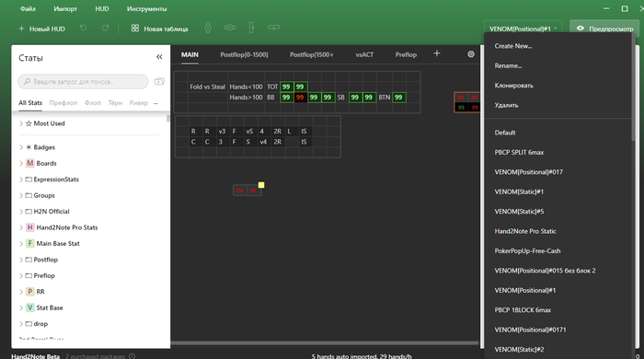Viewport: 644px width, 359px height.
Task: Expand the Most Used tree group
Action: coord(21,123)
